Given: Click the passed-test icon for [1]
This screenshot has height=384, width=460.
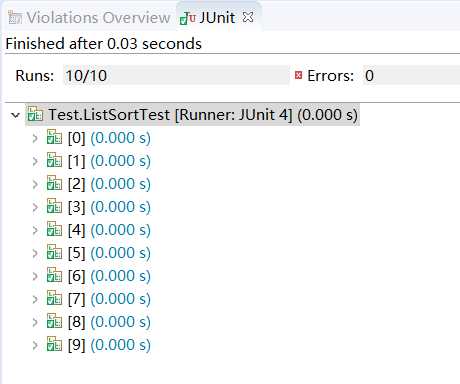Looking at the screenshot, I should (x=54, y=160).
